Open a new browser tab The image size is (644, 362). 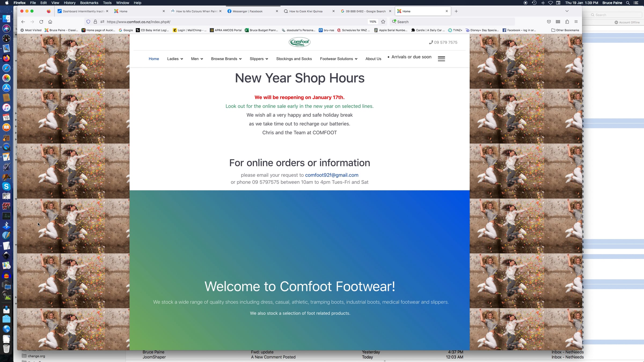(456, 11)
